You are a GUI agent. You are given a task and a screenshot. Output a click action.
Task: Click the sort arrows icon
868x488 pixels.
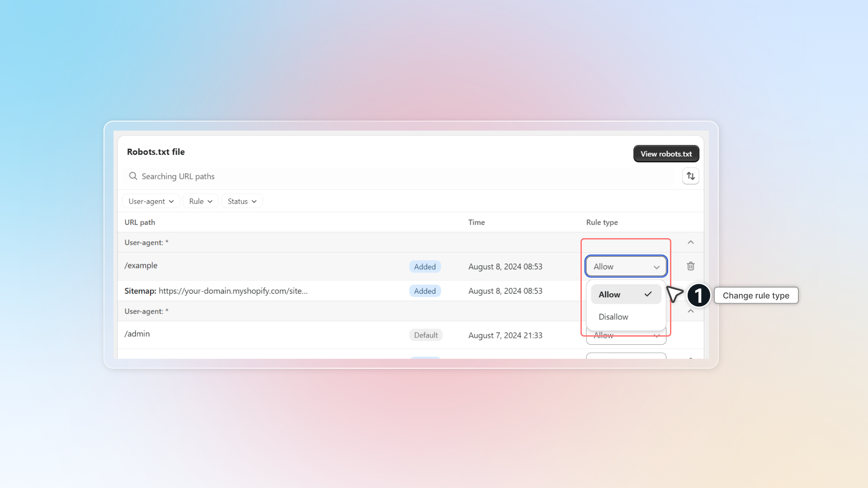(x=690, y=176)
